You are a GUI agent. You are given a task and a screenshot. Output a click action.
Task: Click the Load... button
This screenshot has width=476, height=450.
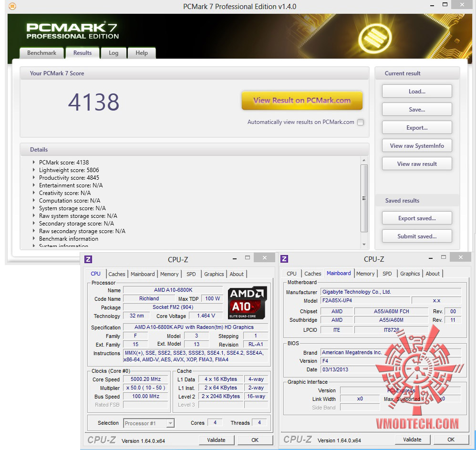click(x=417, y=92)
